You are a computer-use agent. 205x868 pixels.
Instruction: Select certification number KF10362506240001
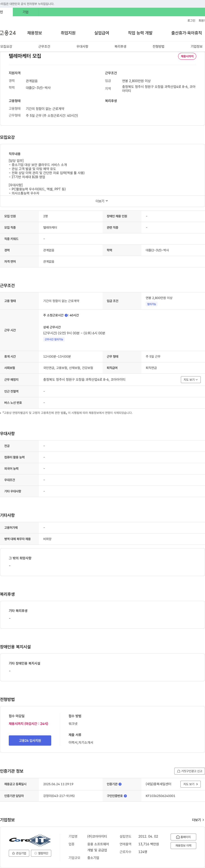click(x=160, y=796)
